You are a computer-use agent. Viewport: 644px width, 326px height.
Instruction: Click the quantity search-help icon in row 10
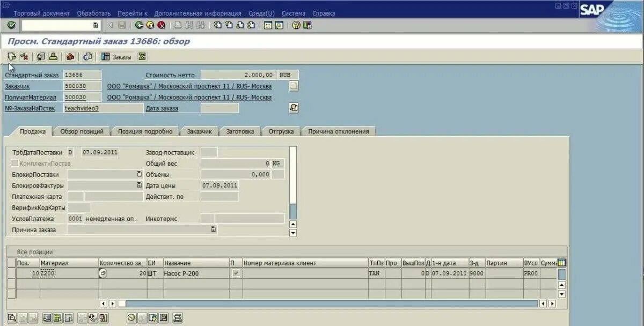[x=104, y=273]
